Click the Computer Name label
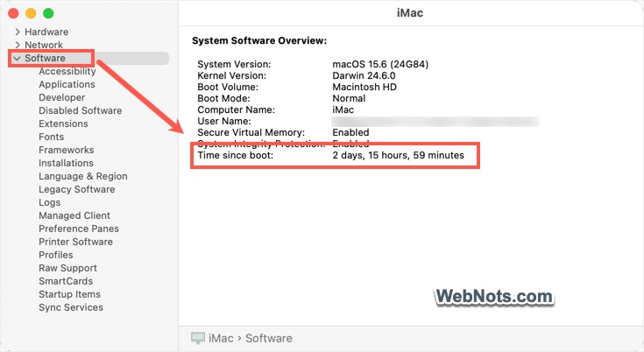The height and width of the screenshot is (352, 644). point(237,110)
